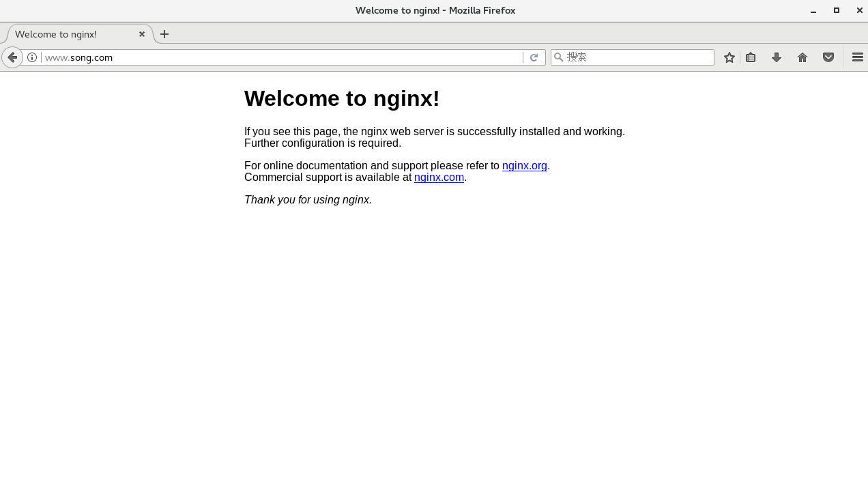The image size is (868, 497).
Task: Click the Thank you for using nginx. text
Action: pyautogui.click(x=308, y=200)
